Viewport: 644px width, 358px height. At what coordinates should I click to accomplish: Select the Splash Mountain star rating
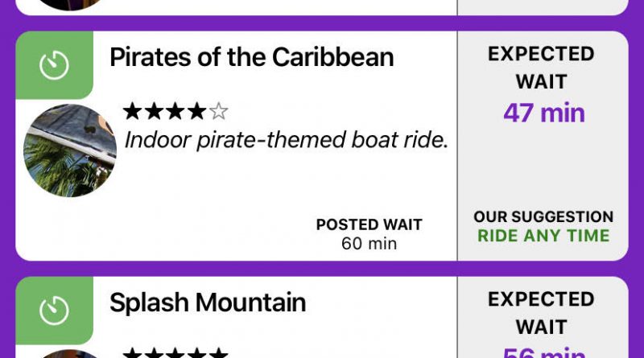point(175,352)
